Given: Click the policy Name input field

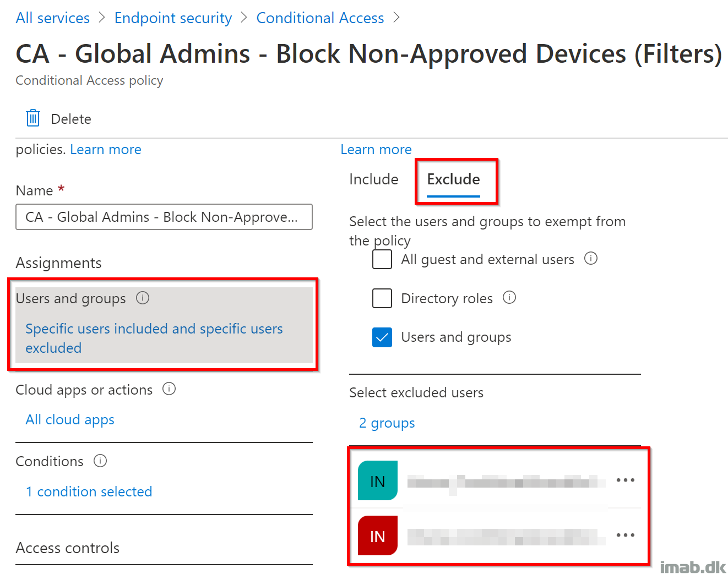Looking at the screenshot, I should click(164, 217).
